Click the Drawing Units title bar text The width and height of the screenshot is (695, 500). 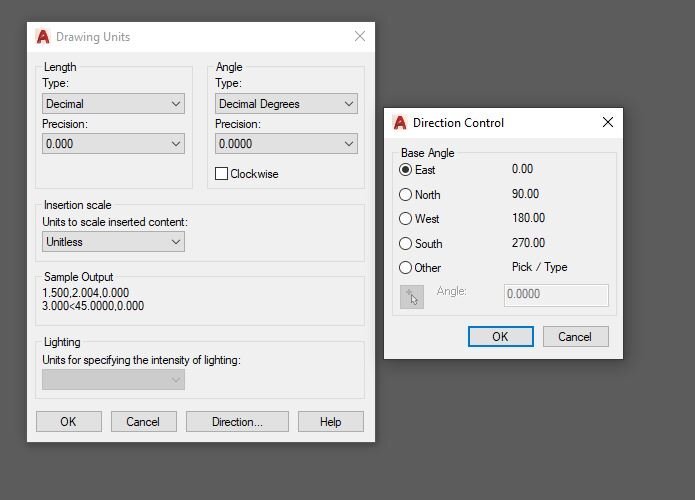93,37
